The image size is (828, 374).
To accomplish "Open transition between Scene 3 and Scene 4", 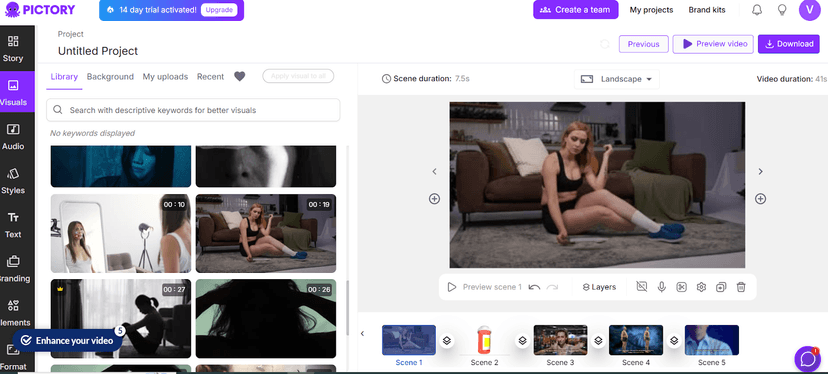I will pos(598,341).
